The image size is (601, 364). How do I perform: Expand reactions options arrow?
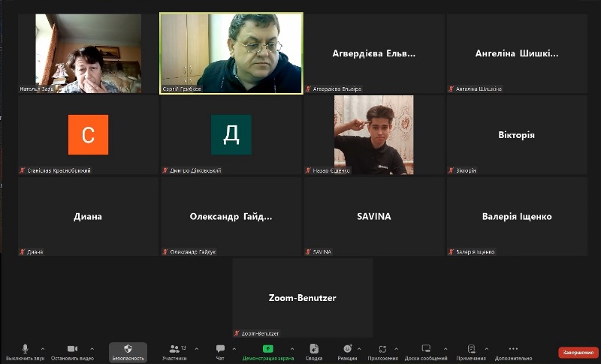(359, 349)
